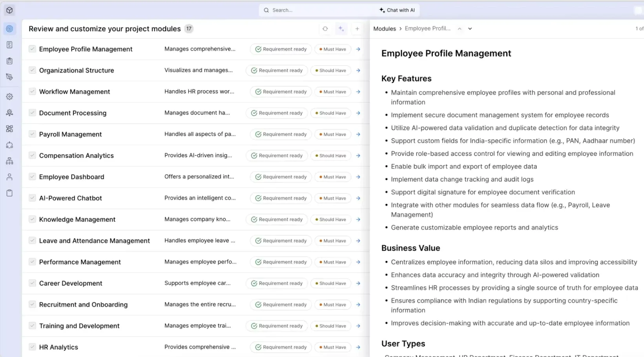Click Should Have badge for Organizational Structure
This screenshot has height=357, width=644.
click(x=330, y=71)
